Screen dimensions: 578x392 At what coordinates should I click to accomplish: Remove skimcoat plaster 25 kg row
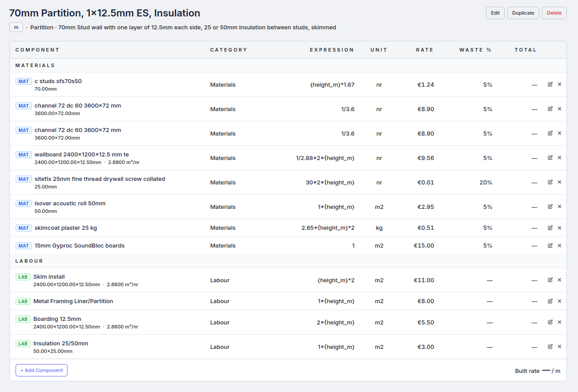pos(559,228)
